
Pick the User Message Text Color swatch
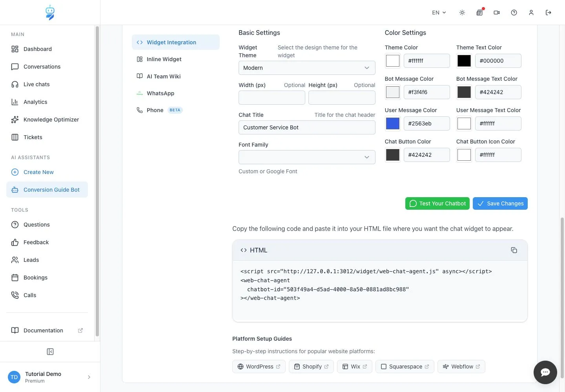464,123
